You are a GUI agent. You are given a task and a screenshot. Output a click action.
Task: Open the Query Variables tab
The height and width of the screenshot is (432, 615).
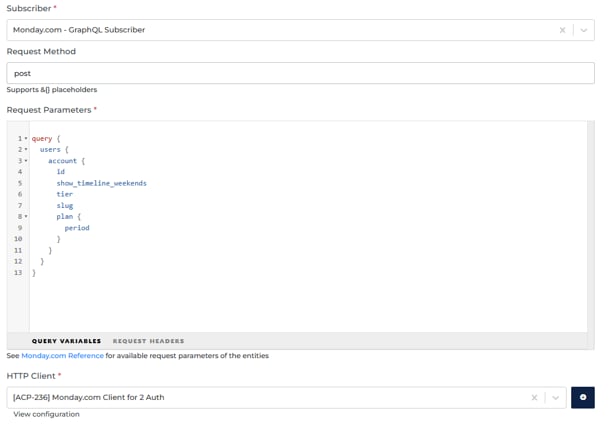[x=66, y=341]
